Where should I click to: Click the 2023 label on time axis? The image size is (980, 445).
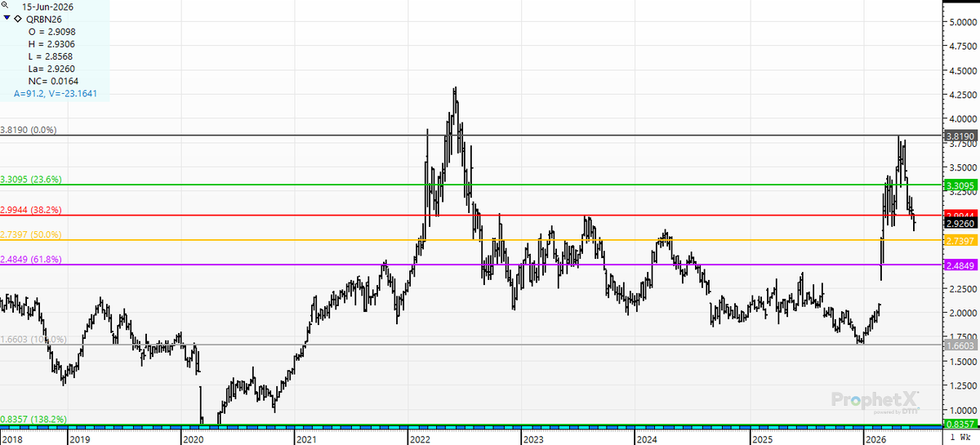[532, 438]
